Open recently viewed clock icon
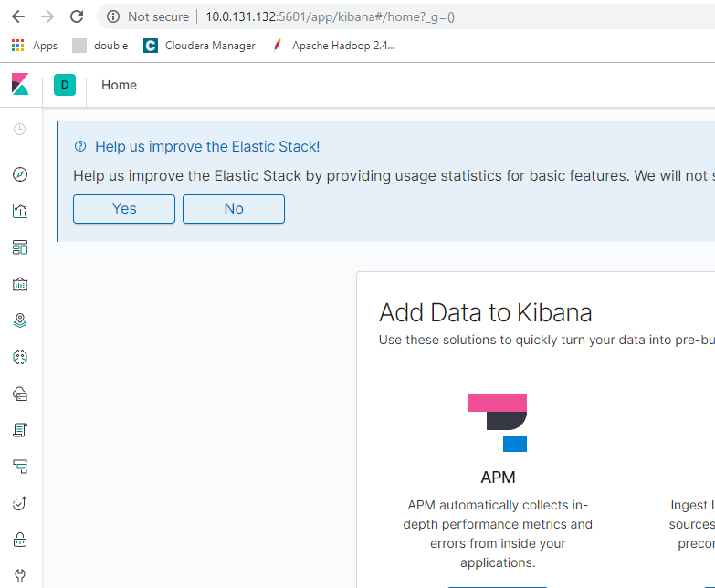Screen dimensions: 715x588 [x=19, y=129]
